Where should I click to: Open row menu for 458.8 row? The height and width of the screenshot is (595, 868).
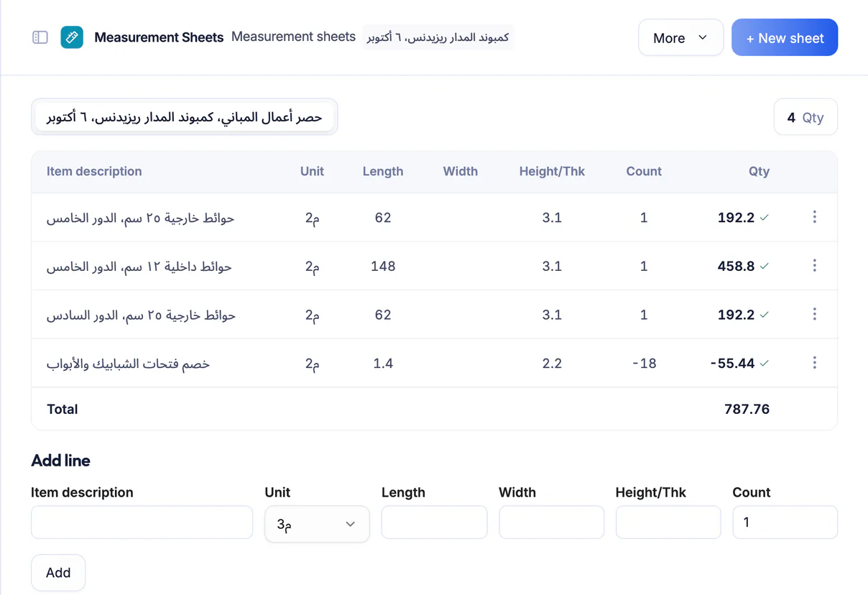(814, 266)
